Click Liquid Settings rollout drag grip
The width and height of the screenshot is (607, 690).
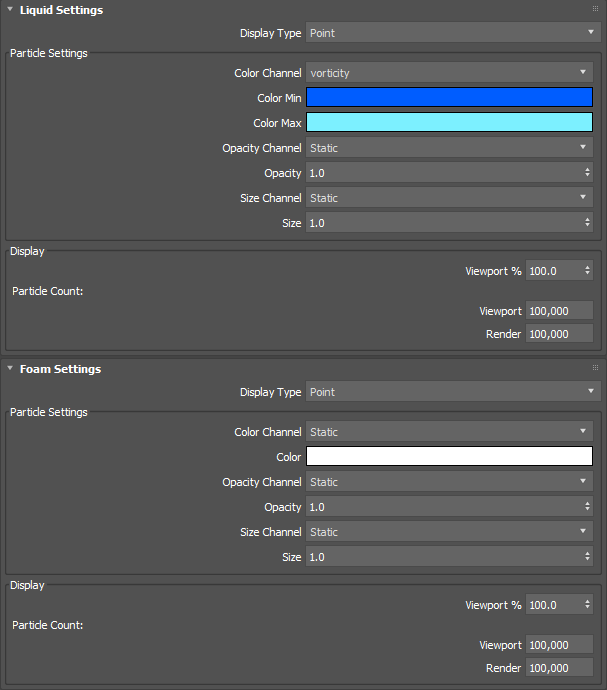595,9
